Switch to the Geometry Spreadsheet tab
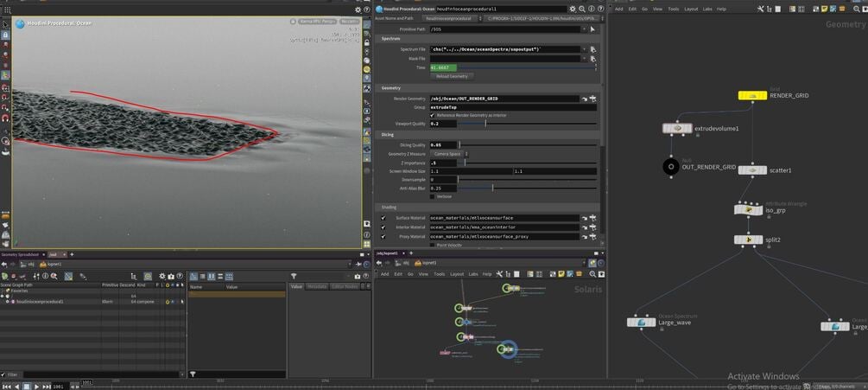Image resolution: width=868 pixels, height=390 pixels. tap(20, 254)
